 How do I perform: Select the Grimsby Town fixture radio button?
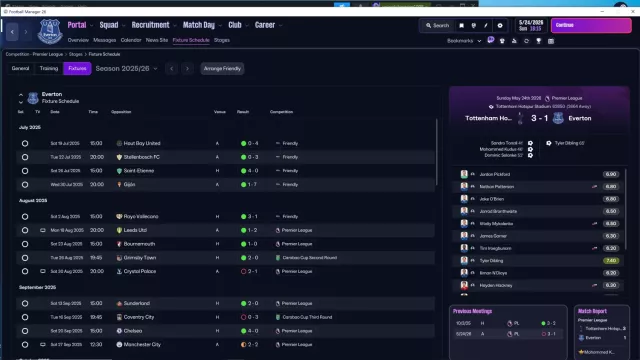[25, 258]
